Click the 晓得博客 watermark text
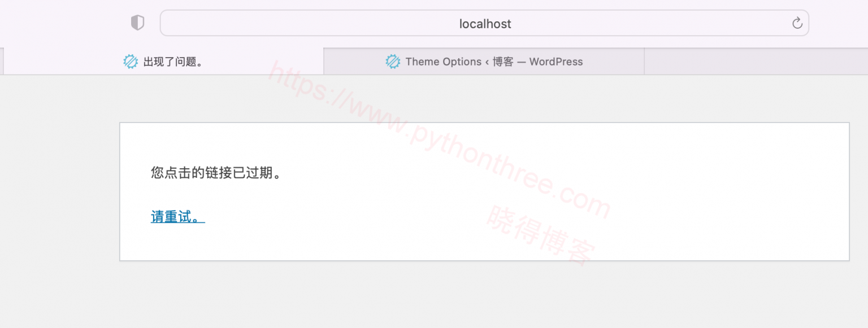868x328 pixels. 540,235
